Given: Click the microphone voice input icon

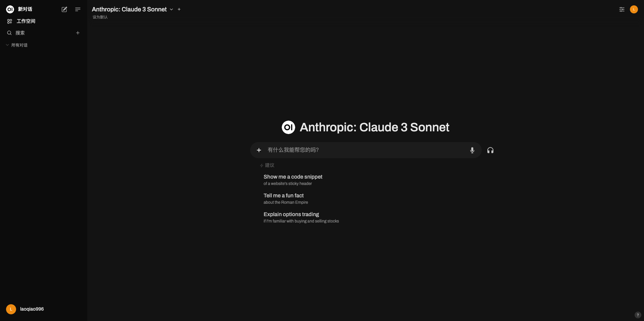Looking at the screenshot, I should pos(472,150).
